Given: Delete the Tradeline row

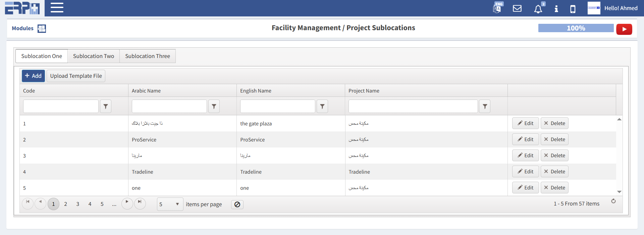Looking at the screenshot, I should [554, 172].
